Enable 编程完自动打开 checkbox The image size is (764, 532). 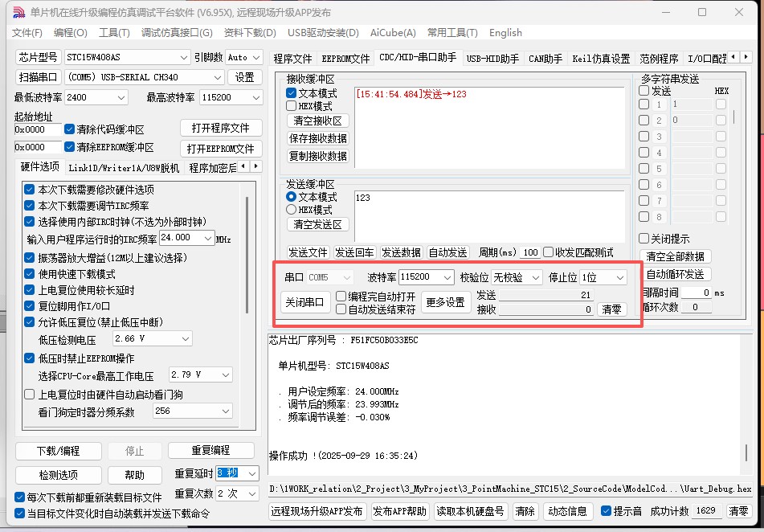click(341, 297)
